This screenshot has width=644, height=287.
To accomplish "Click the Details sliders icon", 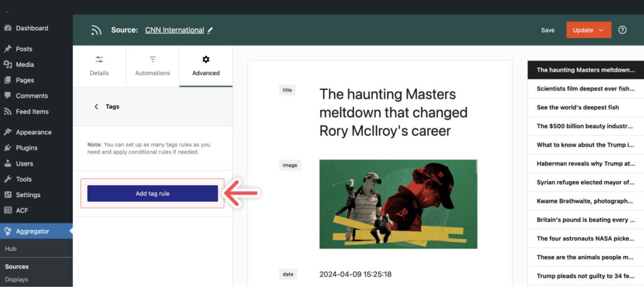I will tap(99, 60).
